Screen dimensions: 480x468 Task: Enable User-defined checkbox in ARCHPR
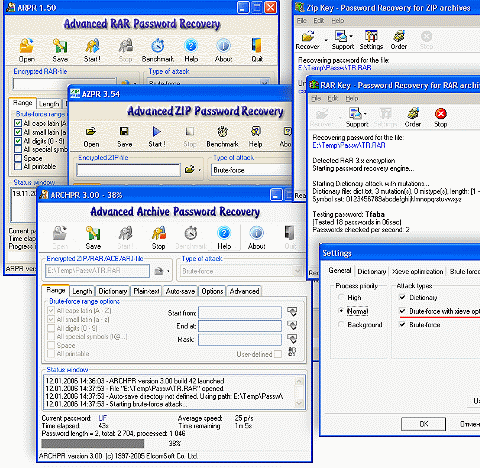278,354
